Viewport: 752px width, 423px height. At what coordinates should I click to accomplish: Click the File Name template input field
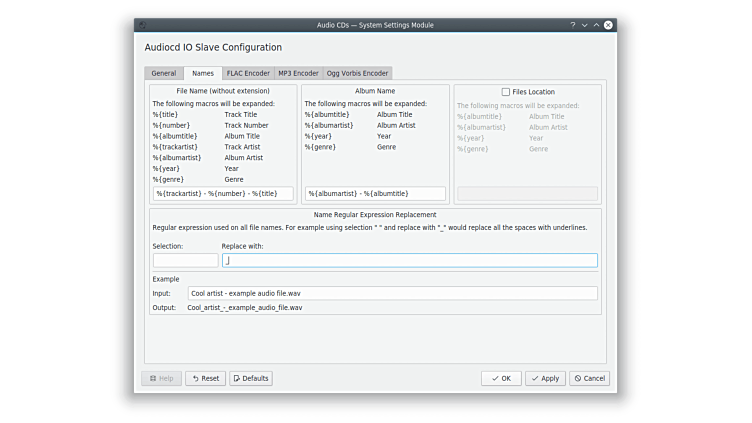(x=223, y=193)
